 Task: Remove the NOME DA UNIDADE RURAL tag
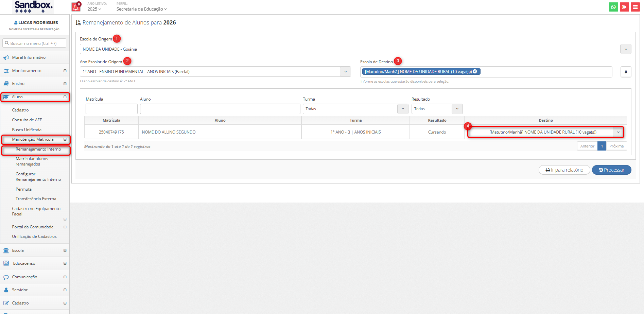click(475, 71)
